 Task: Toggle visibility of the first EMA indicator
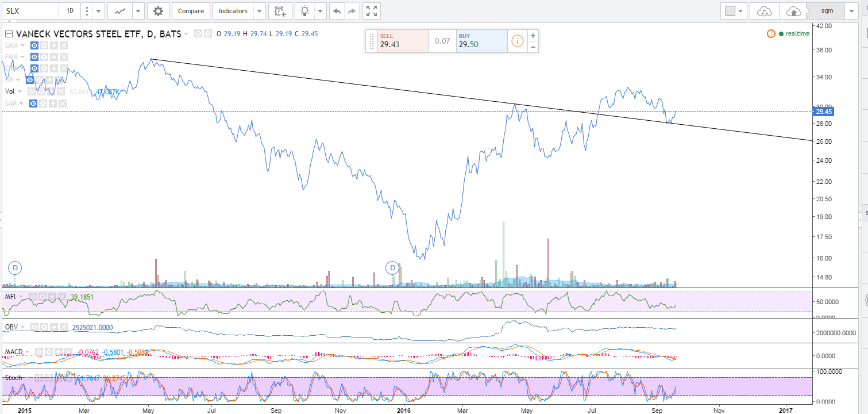pyautogui.click(x=34, y=45)
